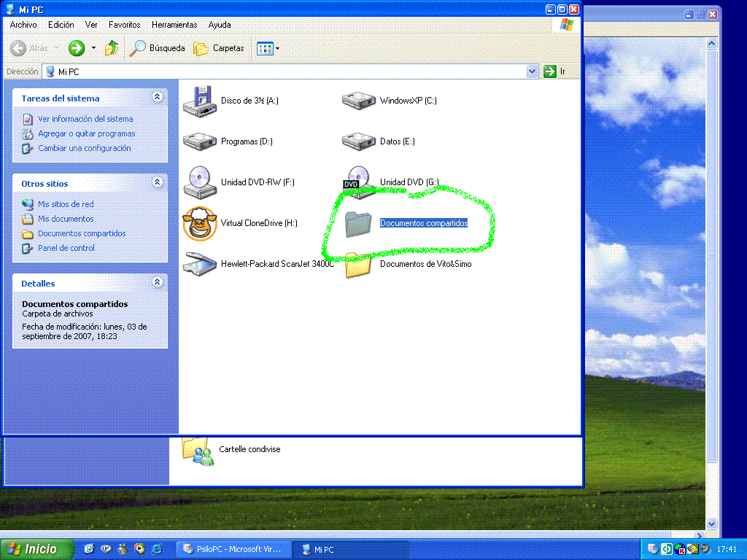Open the Herramientas menu
Screen dimensions: 747x560
coord(174,25)
